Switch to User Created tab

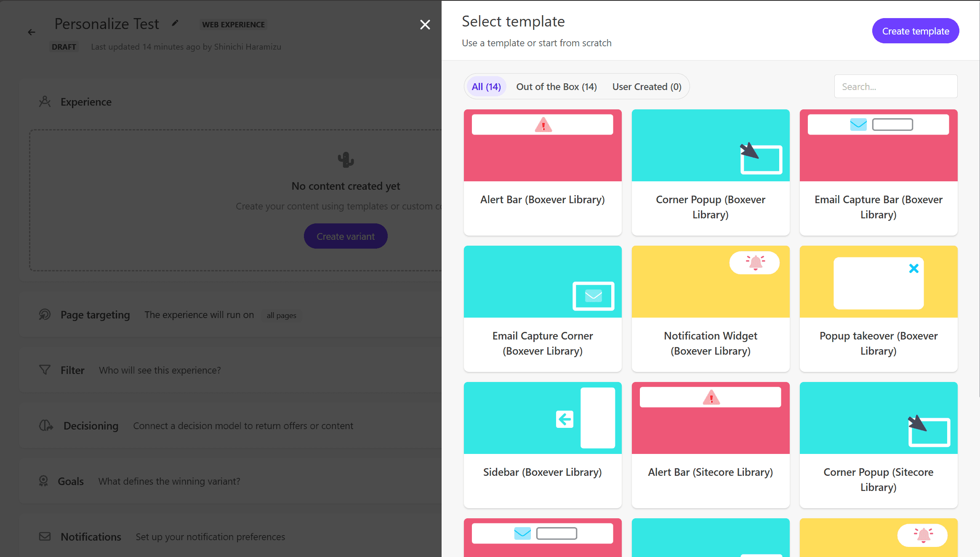[x=647, y=87]
